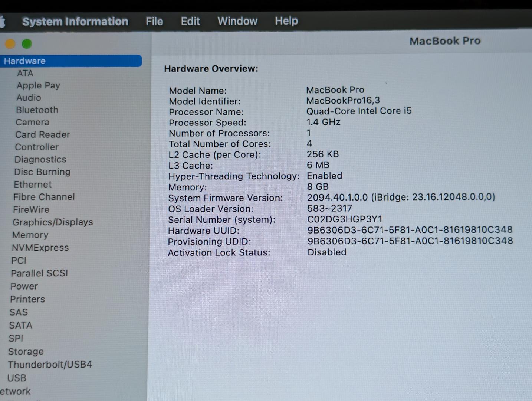Image resolution: width=532 pixels, height=401 pixels.
Task: Select Power in the sidebar
Action: coord(24,286)
